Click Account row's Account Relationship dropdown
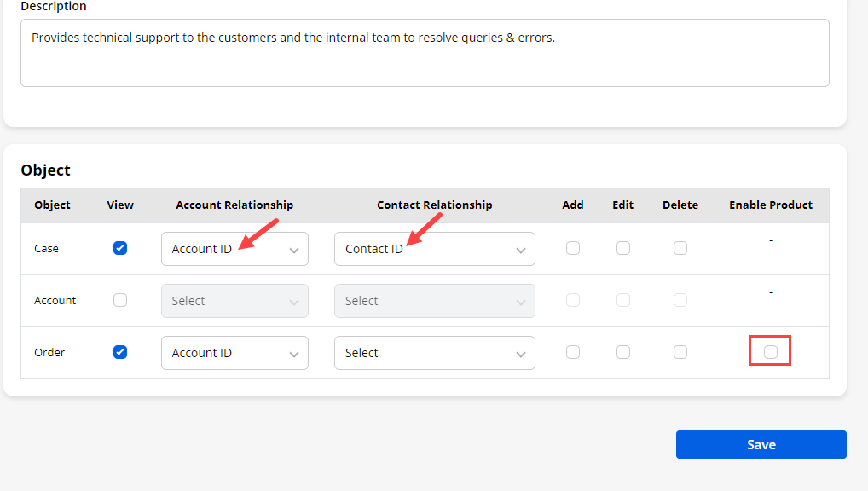The image size is (868, 491). click(234, 301)
